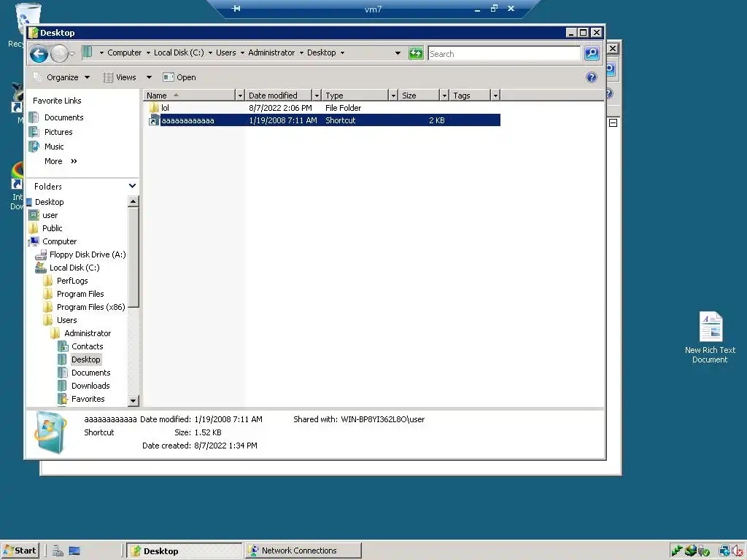Open the Date modified filter dropdown
This screenshot has height=560, width=747.
coord(317,96)
